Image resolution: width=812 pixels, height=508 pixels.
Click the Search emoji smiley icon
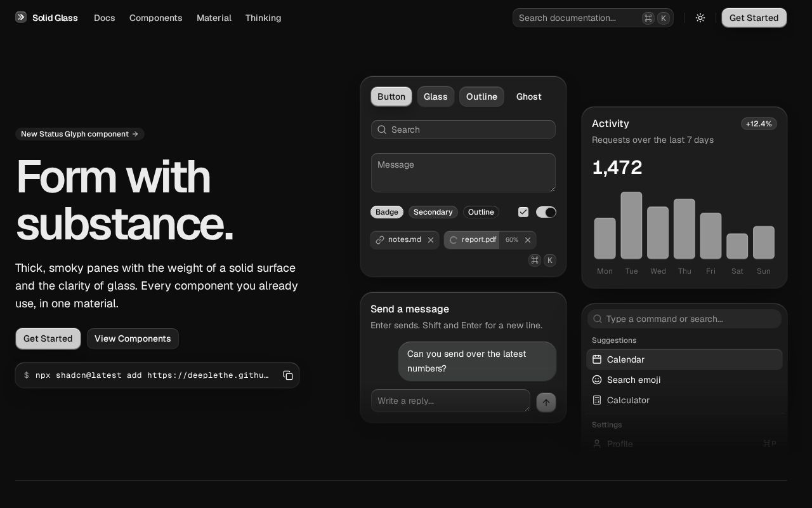pos(597,380)
